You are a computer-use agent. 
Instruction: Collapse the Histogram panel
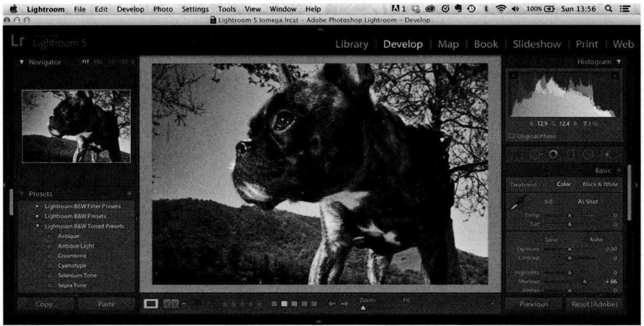619,62
